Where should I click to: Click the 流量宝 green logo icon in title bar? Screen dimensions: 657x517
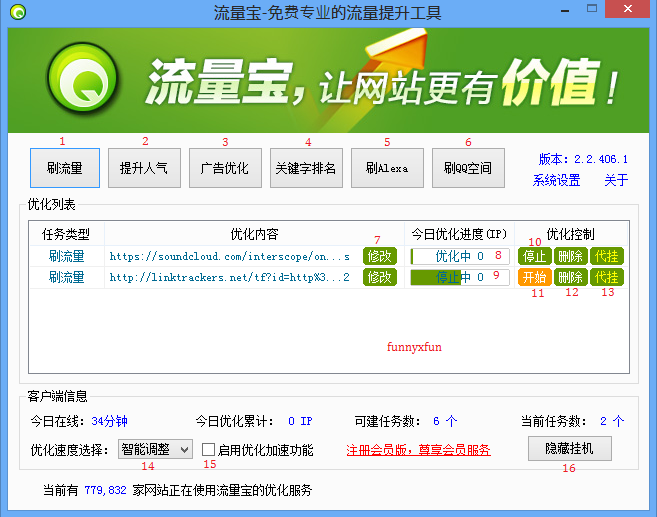tap(18, 12)
